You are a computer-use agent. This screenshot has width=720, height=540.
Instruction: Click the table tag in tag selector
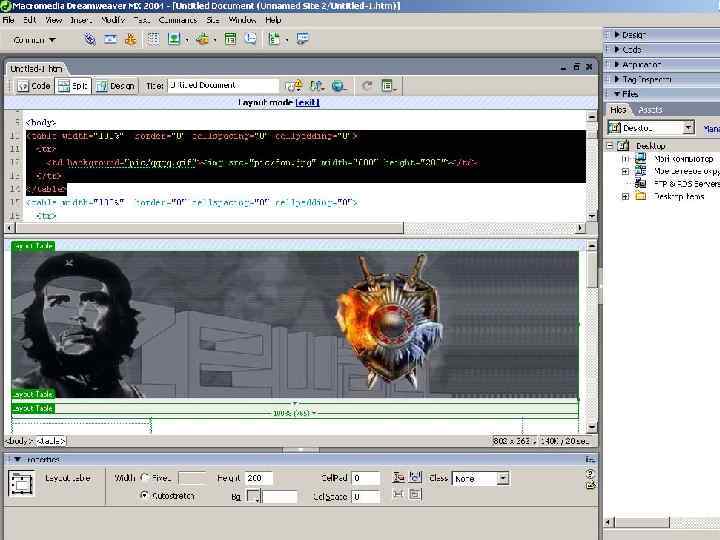tap(51, 441)
